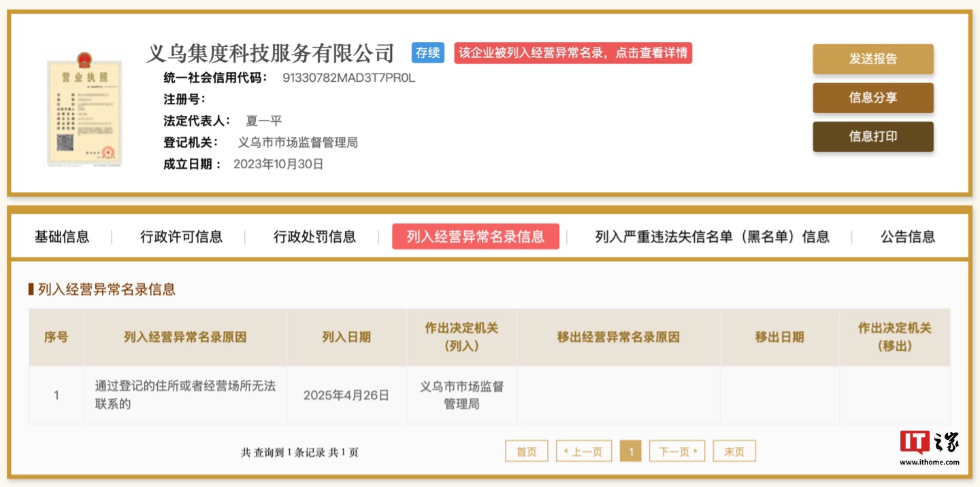Switch to the 基础信息 tab
Viewport: 980px width, 487px height.
[62, 237]
